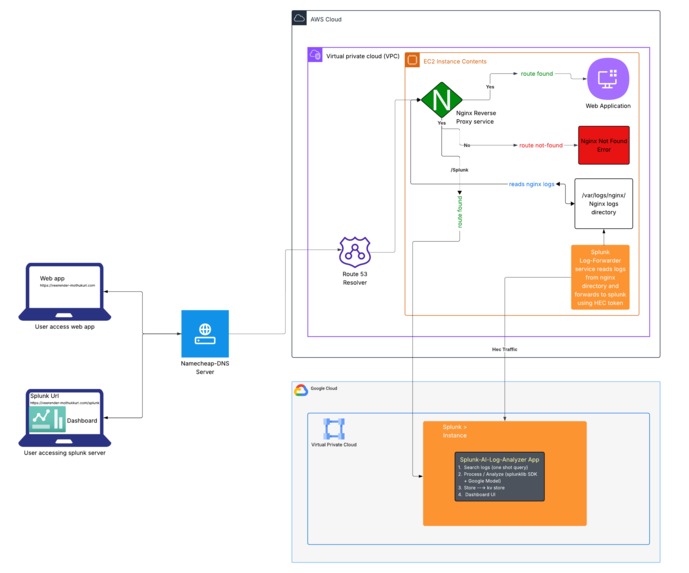This screenshot has height=573, width=689.
Task: Select the 'Yes' label above the Nginx output
Action: (x=490, y=87)
